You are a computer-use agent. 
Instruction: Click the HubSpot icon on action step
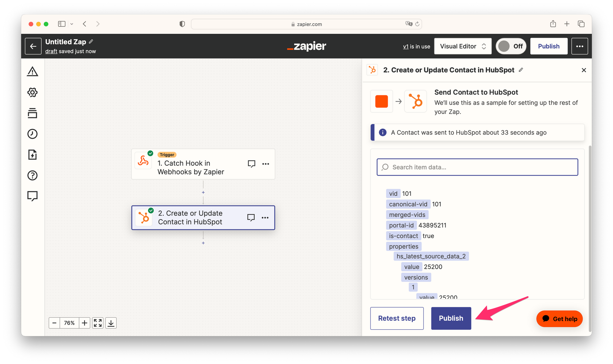(x=144, y=218)
